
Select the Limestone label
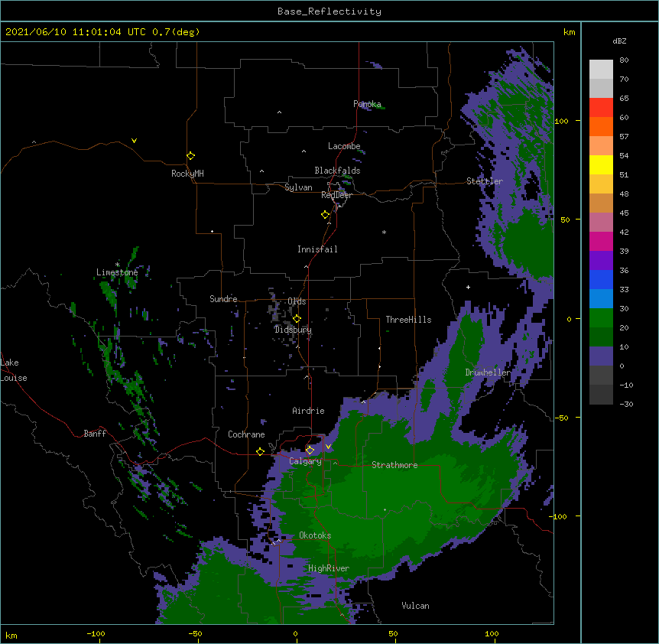coord(117,272)
